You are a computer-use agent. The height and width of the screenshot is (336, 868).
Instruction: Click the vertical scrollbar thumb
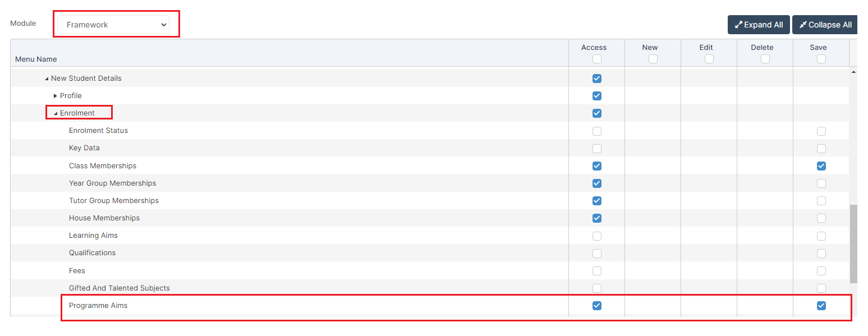[x=853, y=244]
